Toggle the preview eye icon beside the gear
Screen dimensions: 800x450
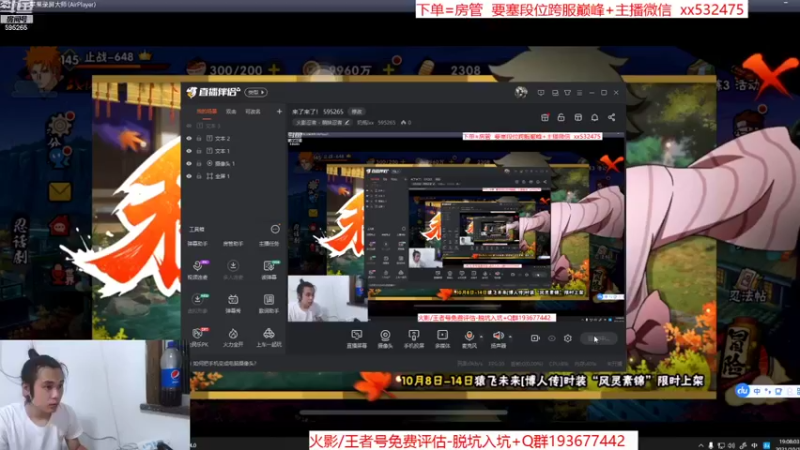tap(552, 338)
